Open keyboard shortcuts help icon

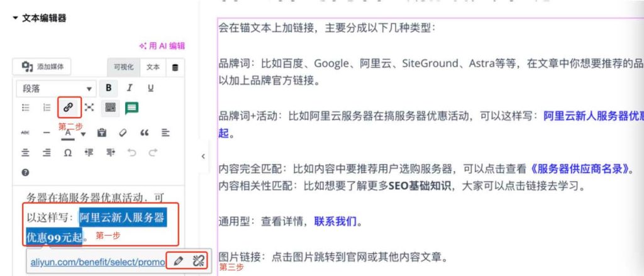click(x=25, y=172)
